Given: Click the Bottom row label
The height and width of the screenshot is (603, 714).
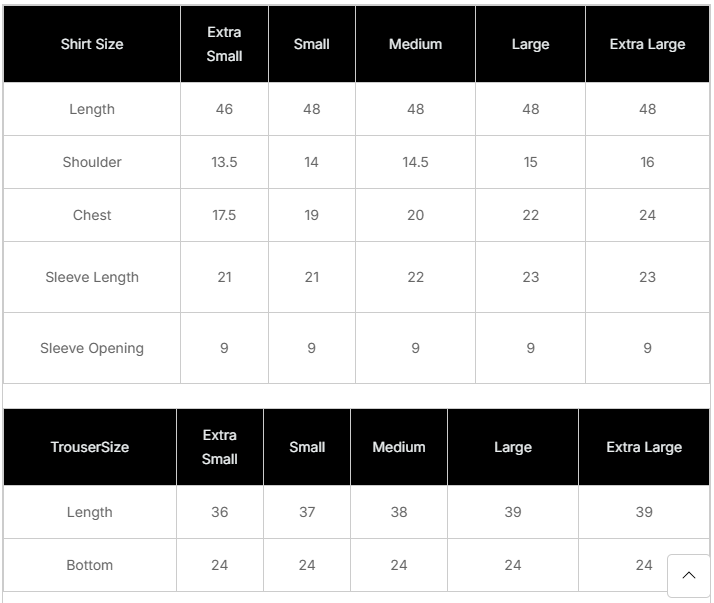Looking at the screenshot, I should click(90, 565).
